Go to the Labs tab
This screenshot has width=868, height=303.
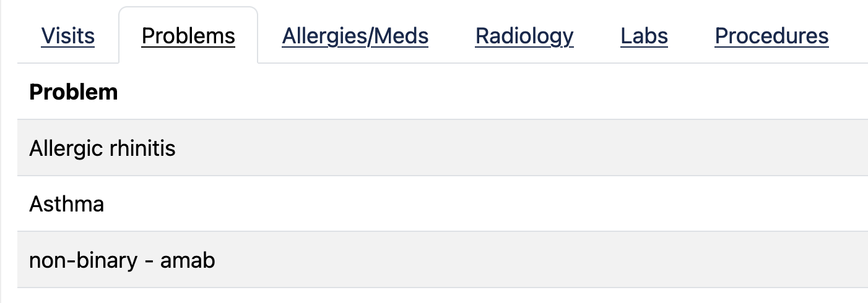(644, 36)
